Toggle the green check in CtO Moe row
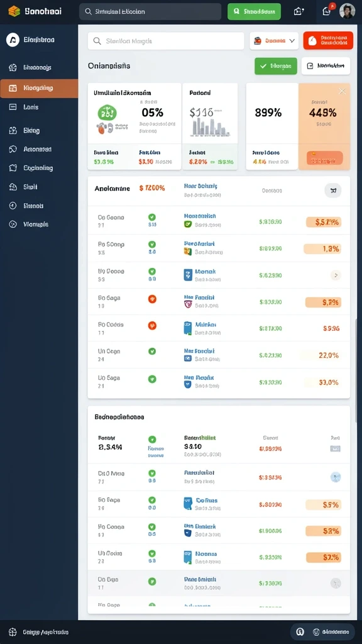Screen dimensions: 362x644 (152, 473)
